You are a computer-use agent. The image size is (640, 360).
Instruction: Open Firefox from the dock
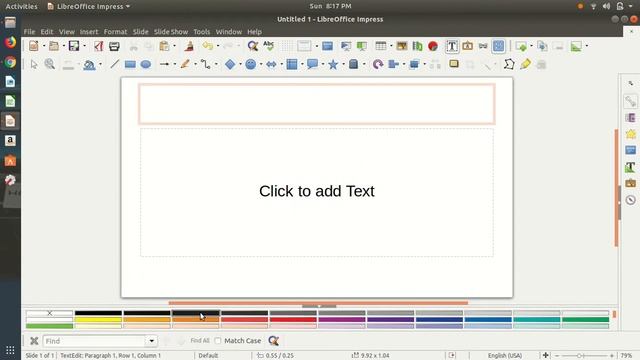coord(10,42)
